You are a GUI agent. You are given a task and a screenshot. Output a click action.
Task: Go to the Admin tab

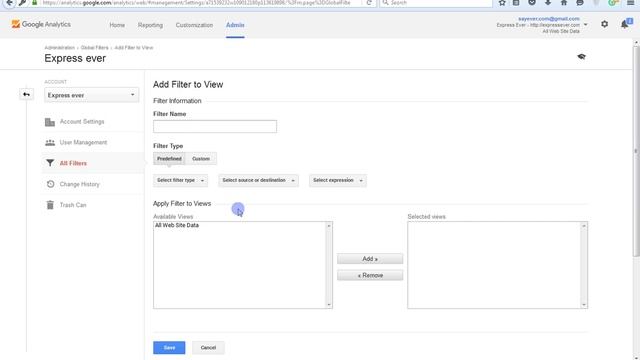click(235, 25)
